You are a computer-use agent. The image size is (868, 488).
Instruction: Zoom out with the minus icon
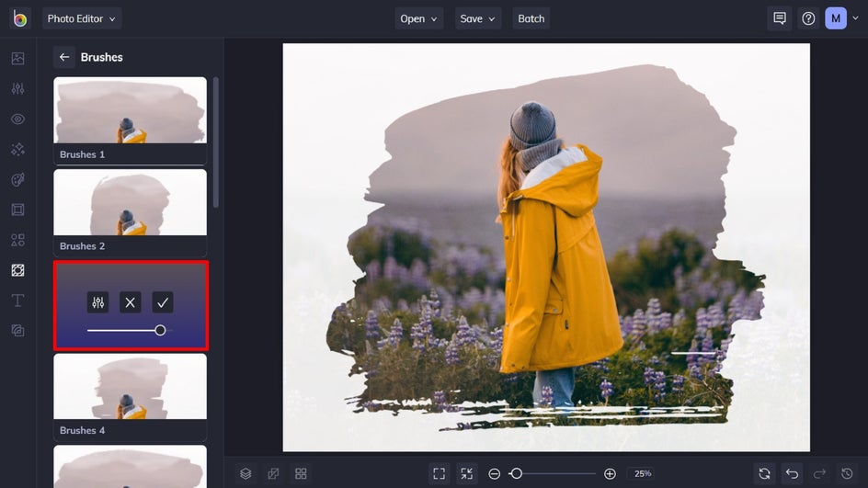pos(495,473)
